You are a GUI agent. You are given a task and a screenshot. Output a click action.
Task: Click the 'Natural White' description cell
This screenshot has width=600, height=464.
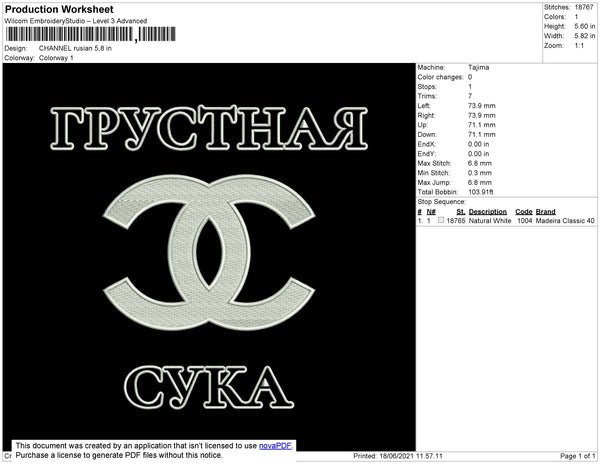(490, 221)
